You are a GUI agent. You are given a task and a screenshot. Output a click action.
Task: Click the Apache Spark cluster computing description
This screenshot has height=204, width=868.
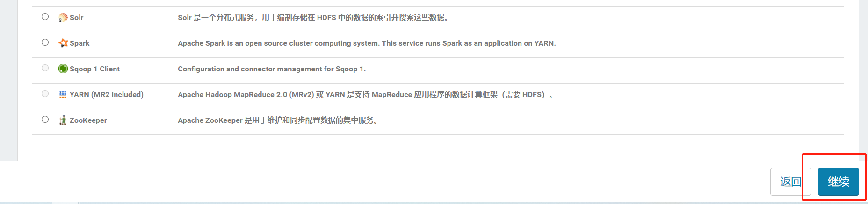tap(367, 43)
